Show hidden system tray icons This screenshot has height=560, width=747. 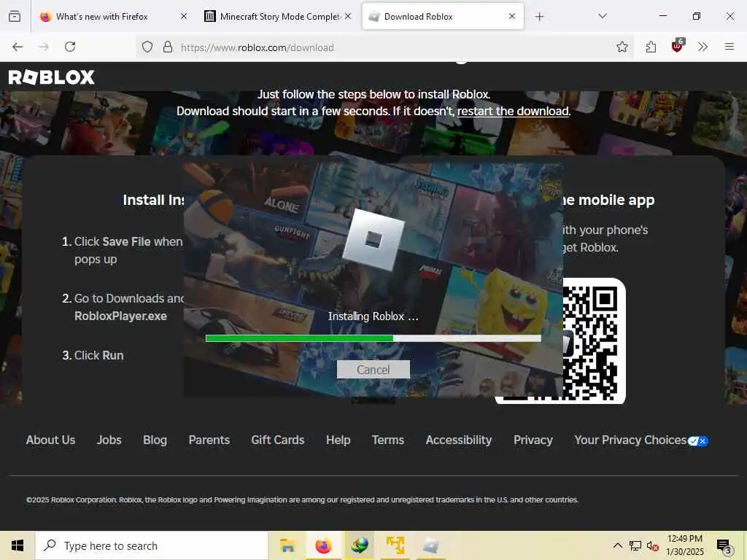(617, 545)
